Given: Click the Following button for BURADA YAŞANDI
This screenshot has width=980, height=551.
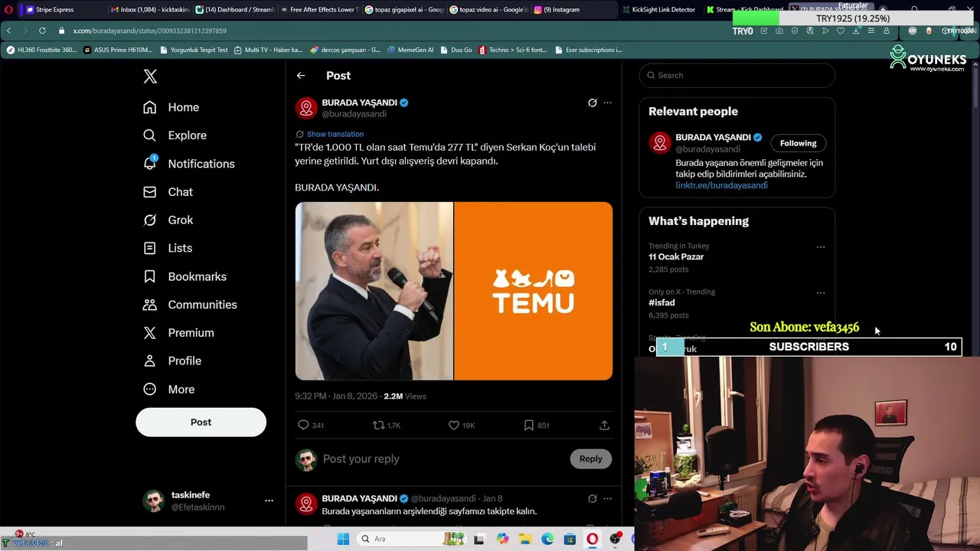Looking at the screenshot, I should (798, 143).
